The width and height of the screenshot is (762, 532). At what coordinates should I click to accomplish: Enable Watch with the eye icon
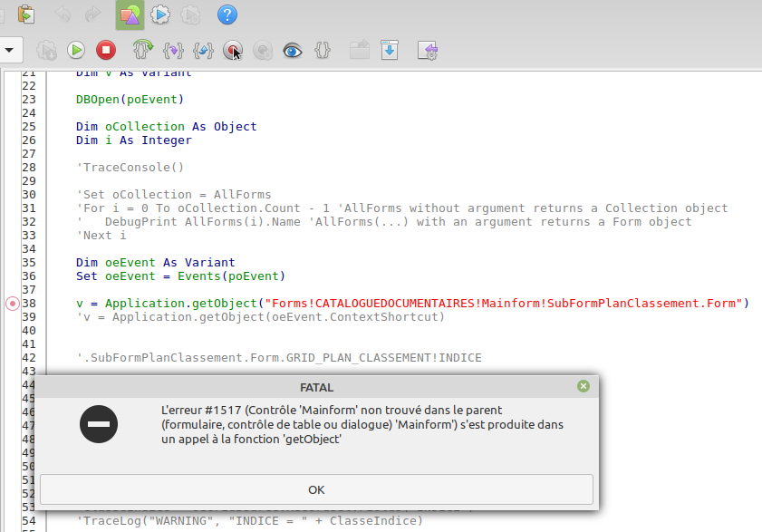pyautogui.click(x=292, y=51)
